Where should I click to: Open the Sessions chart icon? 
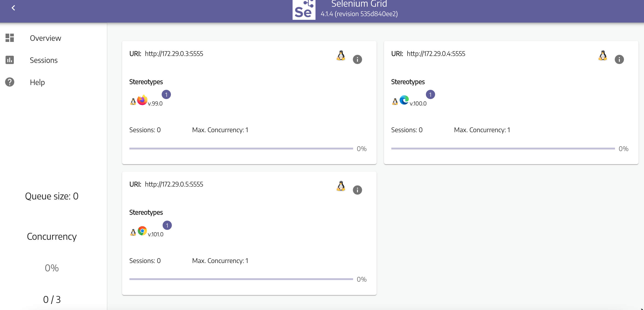(x=10, y=60)
